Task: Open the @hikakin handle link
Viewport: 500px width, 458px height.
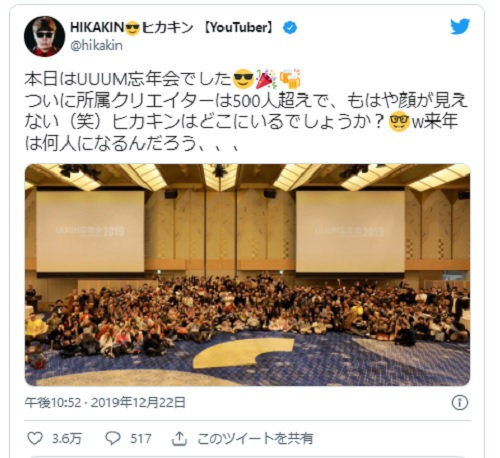Action: click(x=96, y=45)
